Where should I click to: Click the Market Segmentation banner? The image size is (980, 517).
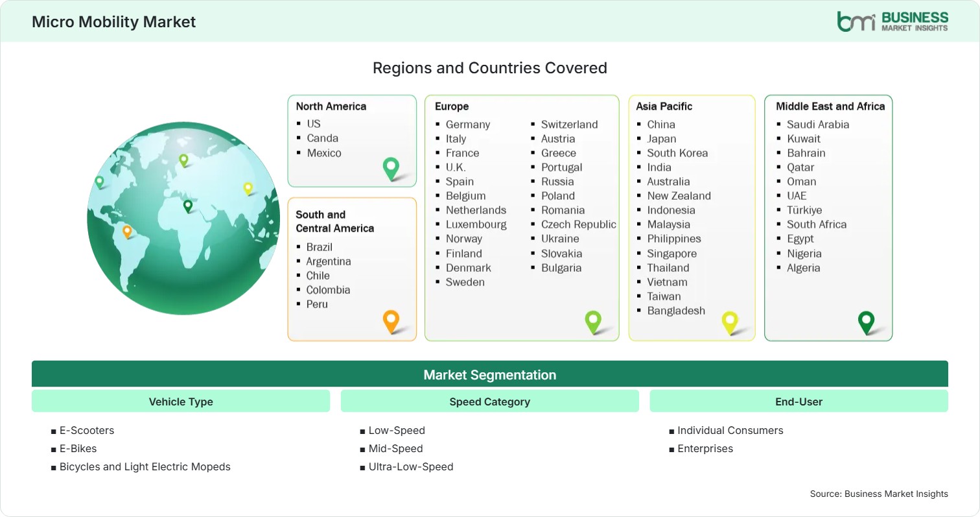point(490,374)
